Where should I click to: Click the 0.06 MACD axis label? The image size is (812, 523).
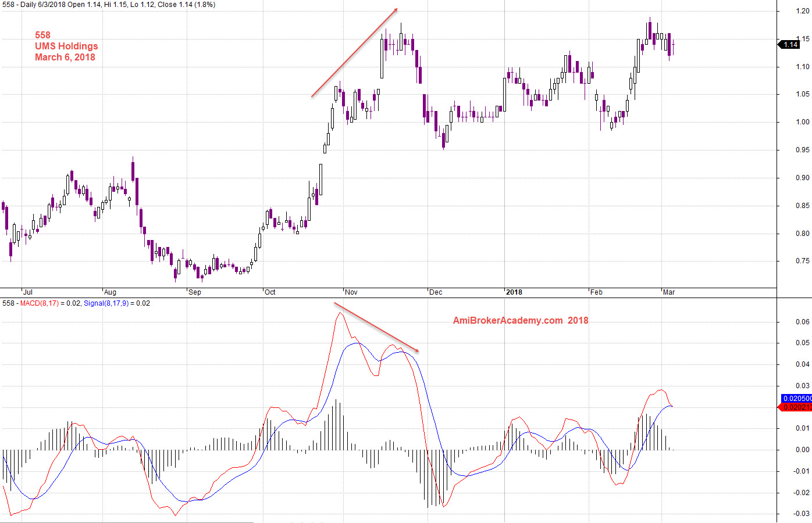click(803, 322)
